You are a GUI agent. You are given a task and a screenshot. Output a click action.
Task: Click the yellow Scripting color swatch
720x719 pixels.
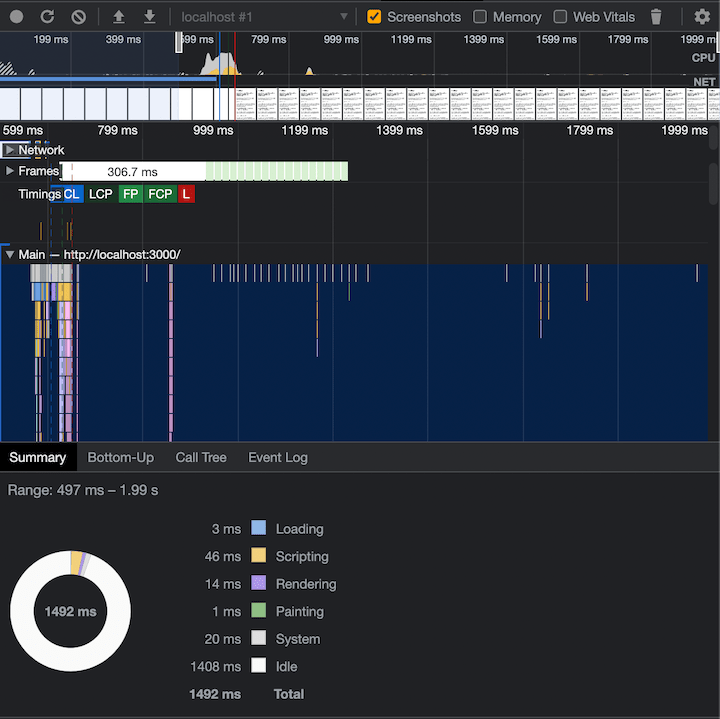click(258, 556)
